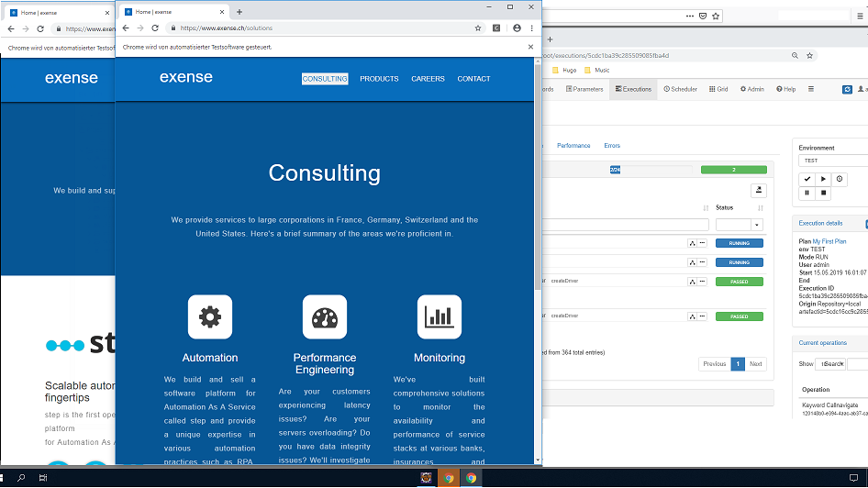Open the Performance tab of the execution
The height and width of the screenshot is (488, 868).
573,146
